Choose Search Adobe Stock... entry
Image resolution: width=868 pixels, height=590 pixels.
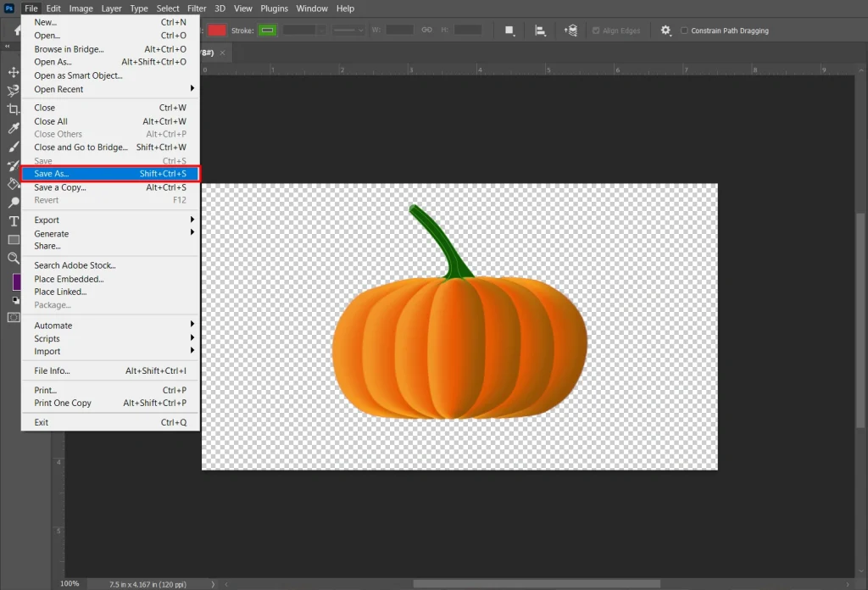pyautogui.click(x=110, y=265)
